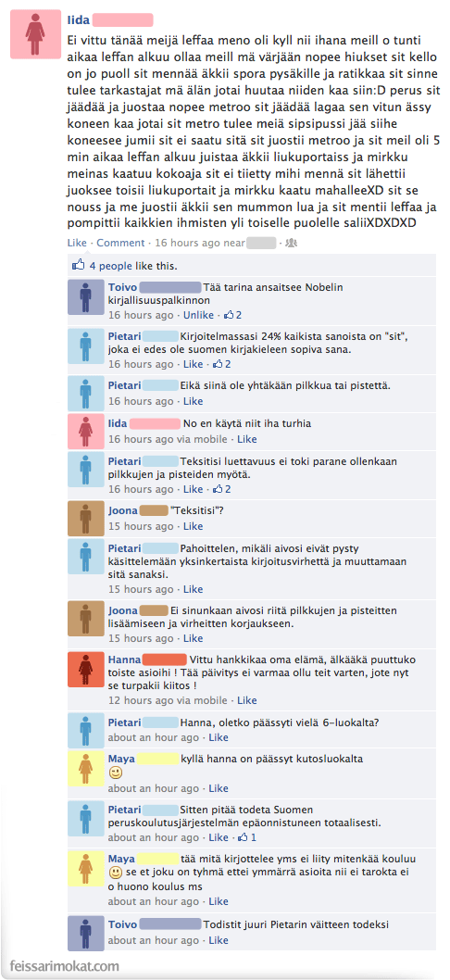Screen dimensions: 450x980
Task: Click the like count on Pietari's 'Teksitisi luettavuus' comment
Action: click(x=222, y=489)
